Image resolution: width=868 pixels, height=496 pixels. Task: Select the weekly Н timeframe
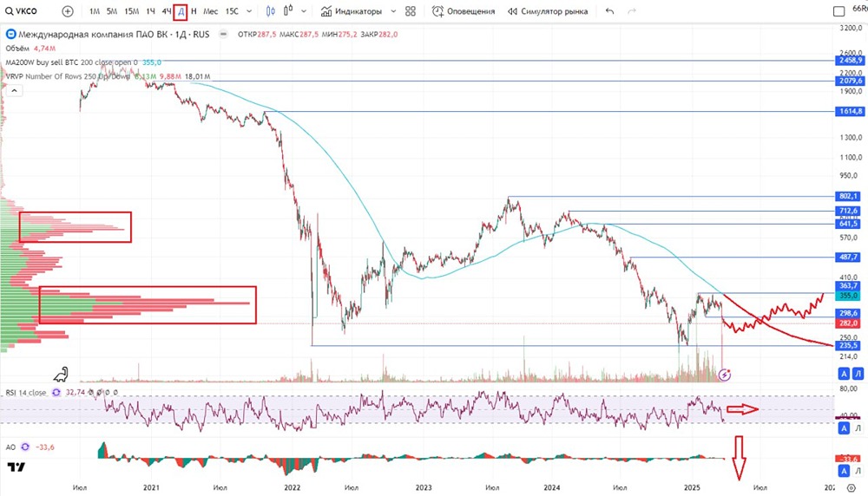coord(194,11)
